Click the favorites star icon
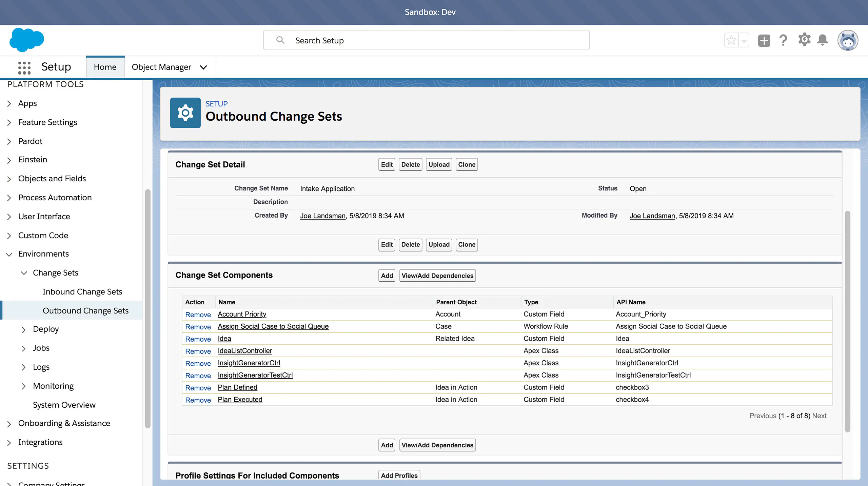Image resolution: width=868 pixels, height=486 pixels. click(x=731, y=41)
